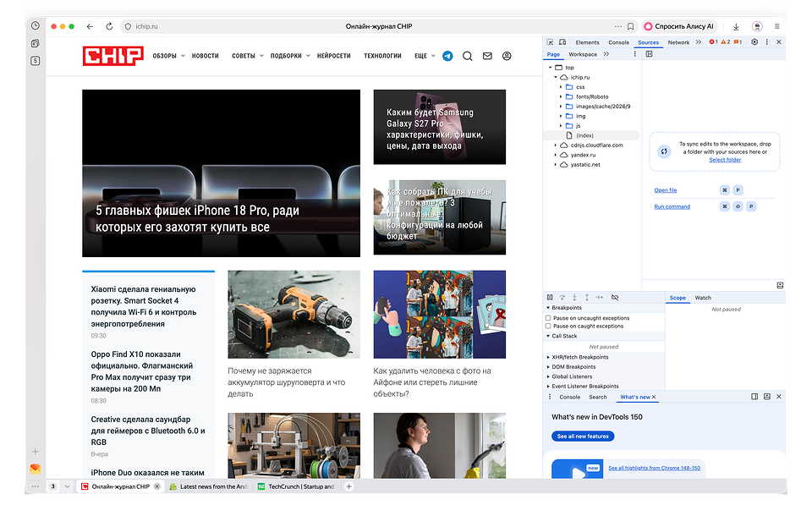Switch to TechCrunch browser tab
Image resolution: width=812 pixels, height=527 pixels.
297,486
